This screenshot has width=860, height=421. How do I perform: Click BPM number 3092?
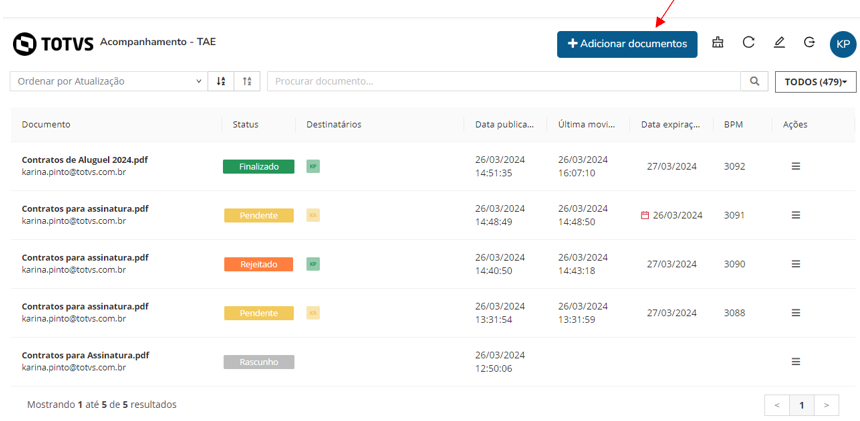734,166
